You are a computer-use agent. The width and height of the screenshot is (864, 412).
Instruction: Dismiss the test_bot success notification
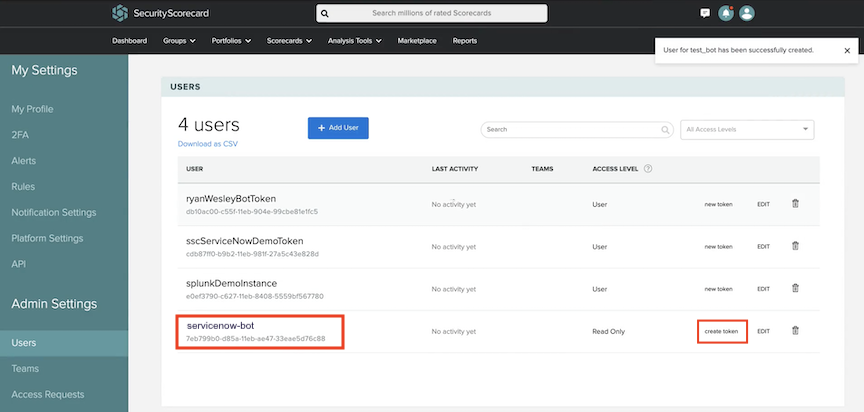click(x=847, y=51)
